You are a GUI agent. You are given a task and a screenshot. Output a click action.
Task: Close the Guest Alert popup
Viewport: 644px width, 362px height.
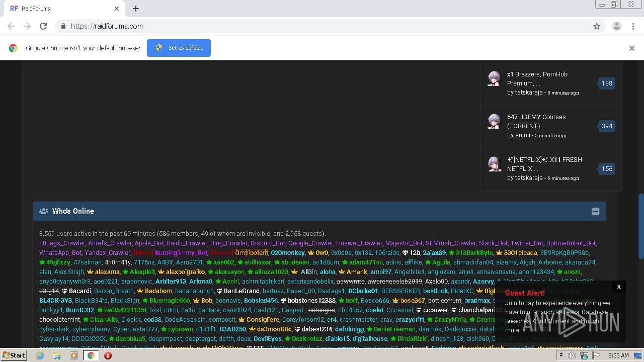(619, 287)
